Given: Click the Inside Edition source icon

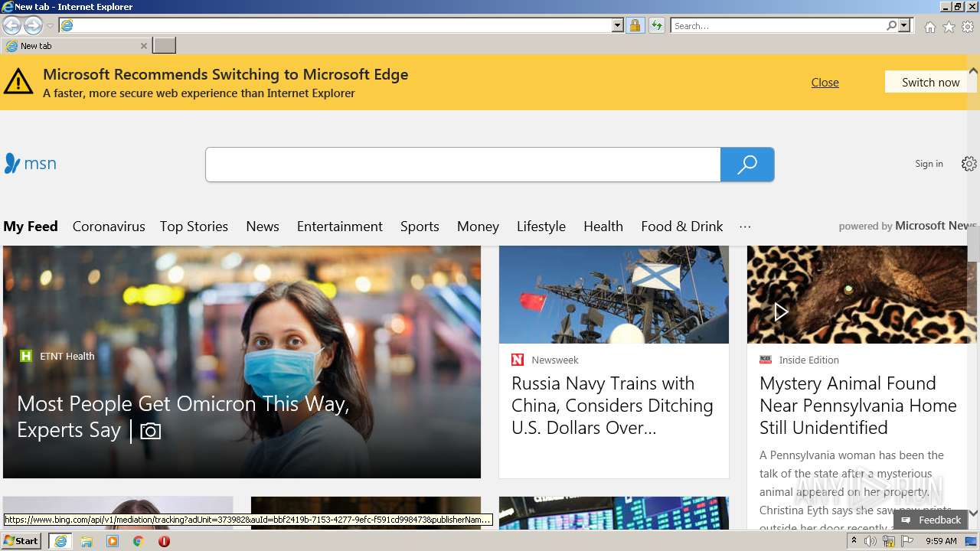Looking at the screenshot, I should pyautogui.click(x=766, y=360).
